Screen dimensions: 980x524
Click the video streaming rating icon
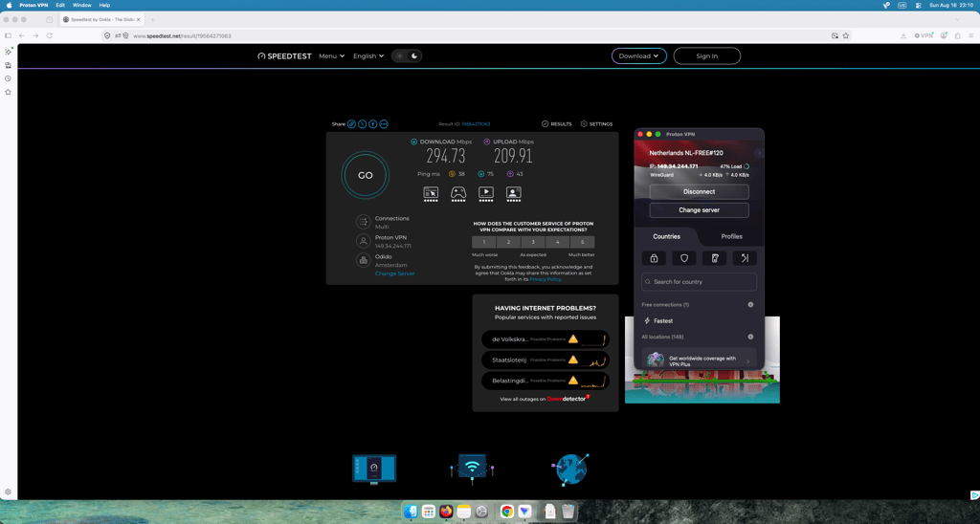tap(485, 193)
